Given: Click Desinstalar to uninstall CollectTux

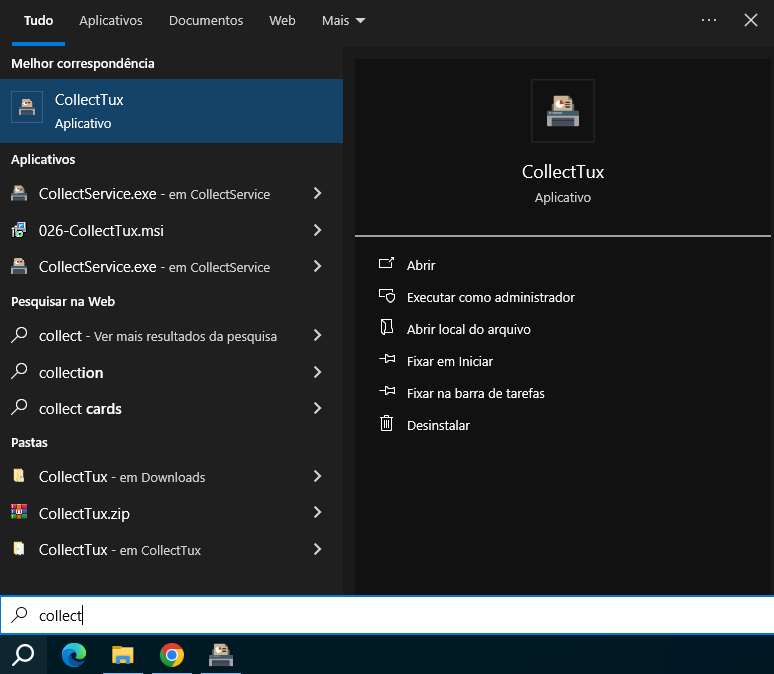Looking at the screenshot, I should click(438, 425).
